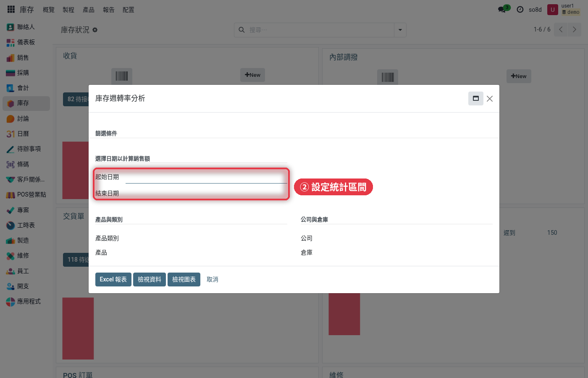Open the user1 account menu
The height and width of the screenshot is (378, 588).
point(564,9)
